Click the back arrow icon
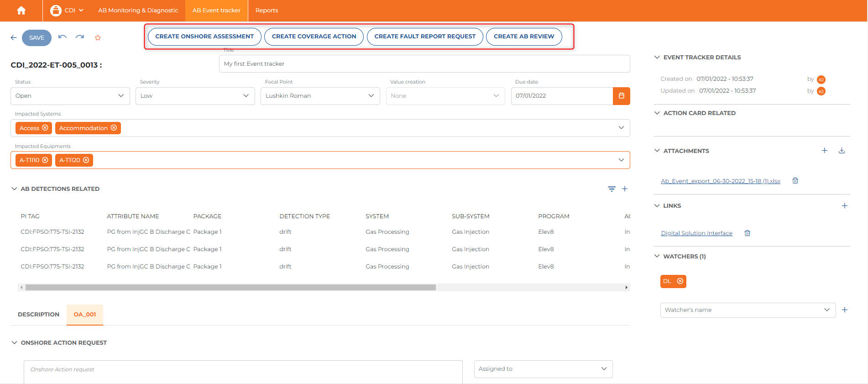The image size is (868, 384). 14,38
